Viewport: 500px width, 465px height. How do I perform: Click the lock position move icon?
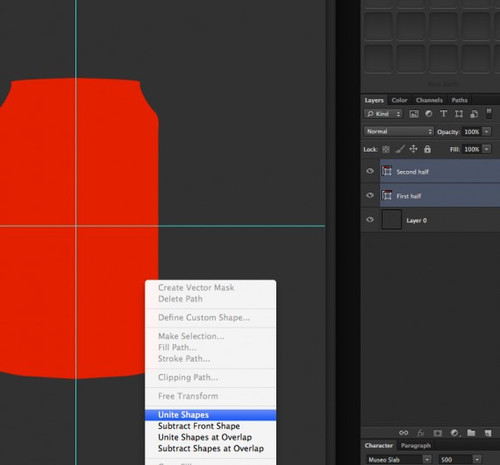tap(413, 149)
